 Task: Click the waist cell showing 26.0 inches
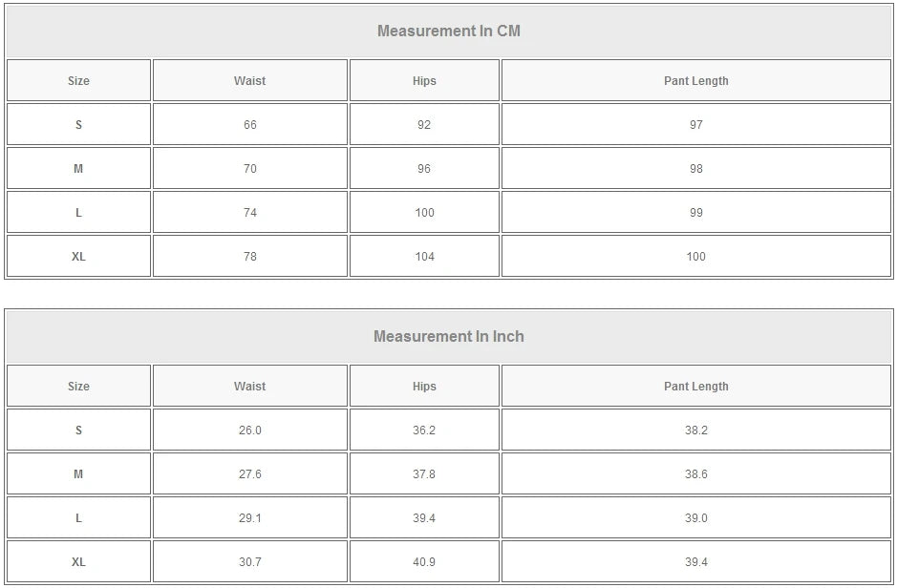249,430
